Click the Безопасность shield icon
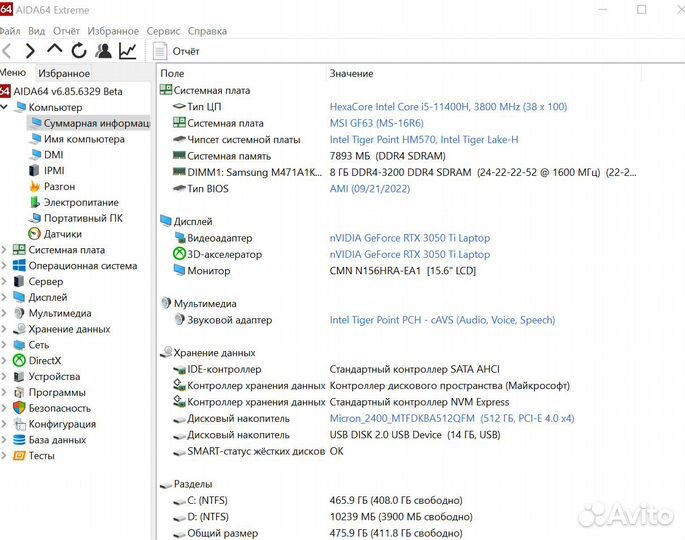Screen dimensions: 685x540 click(x=19, y=408)
